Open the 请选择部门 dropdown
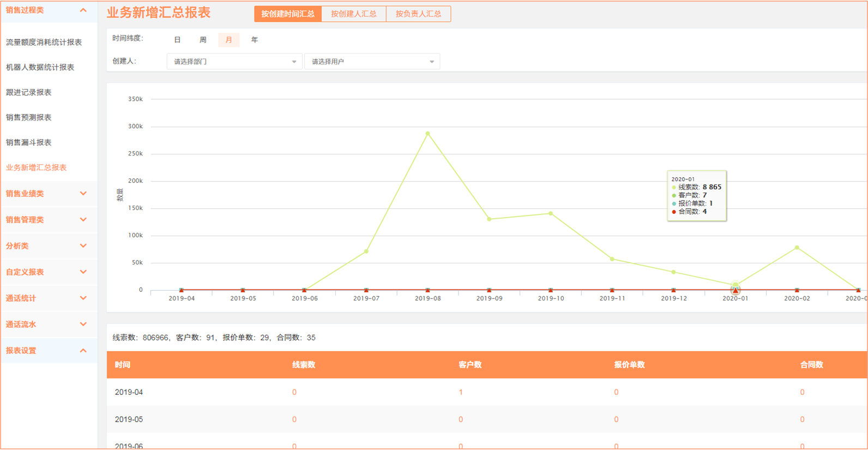 click(x=234, y=62)
